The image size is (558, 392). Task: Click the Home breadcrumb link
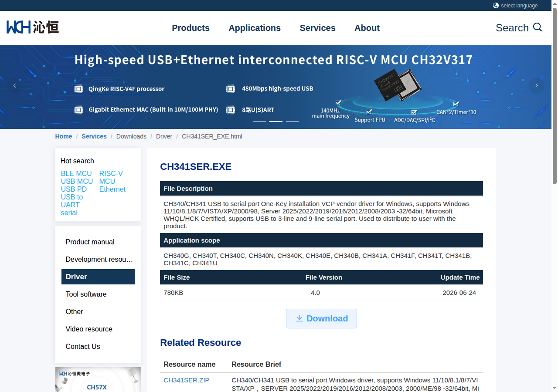pos(64,136)
